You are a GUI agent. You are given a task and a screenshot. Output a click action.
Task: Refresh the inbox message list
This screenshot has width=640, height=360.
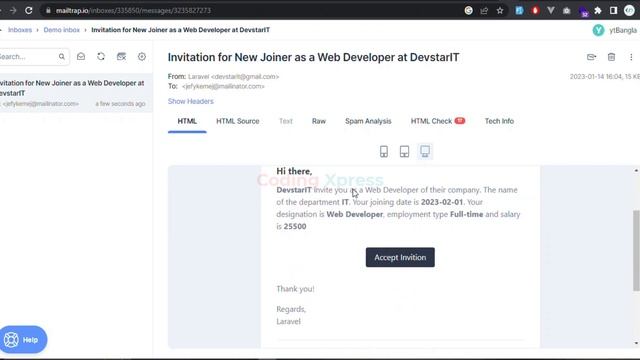click(101, 57)
